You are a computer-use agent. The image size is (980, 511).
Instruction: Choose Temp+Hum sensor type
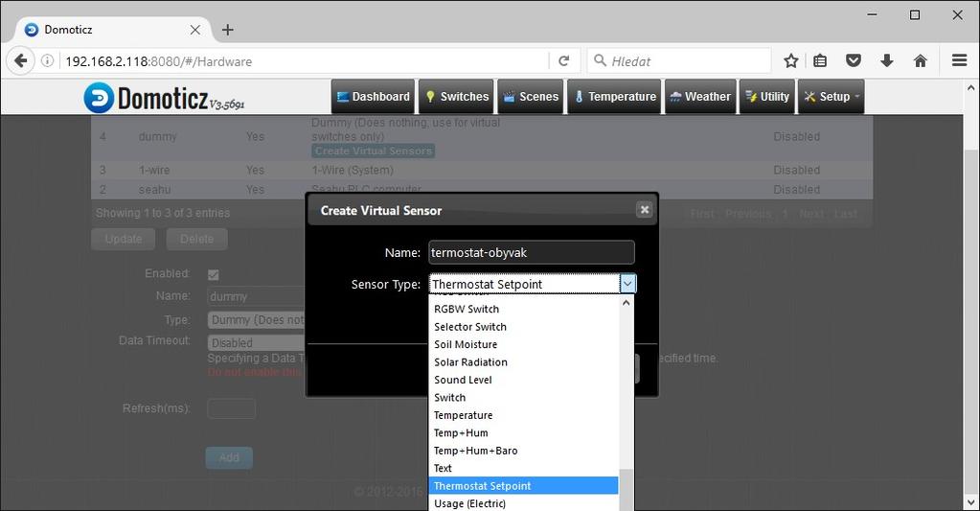[x=523, y=432]
